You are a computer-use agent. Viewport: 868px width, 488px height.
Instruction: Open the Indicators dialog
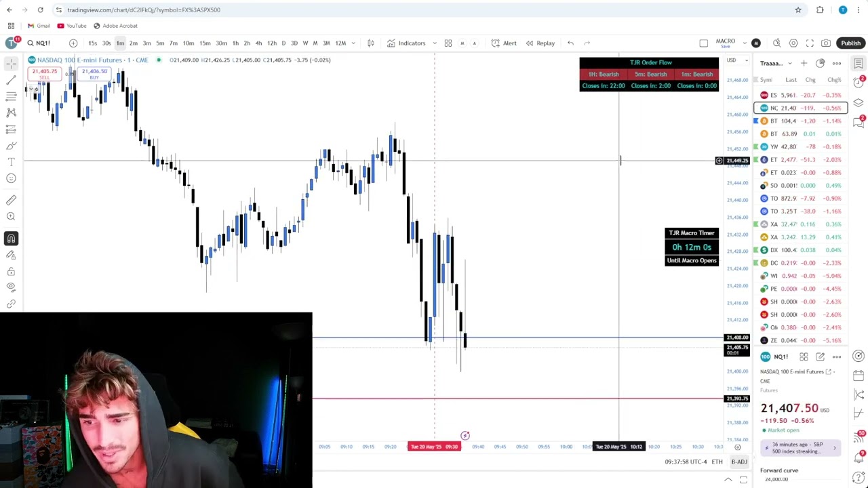tap(406, 43)
